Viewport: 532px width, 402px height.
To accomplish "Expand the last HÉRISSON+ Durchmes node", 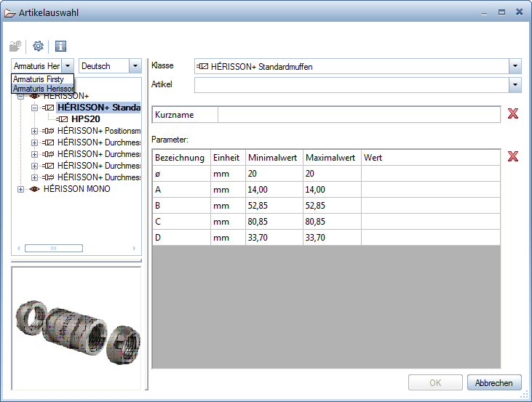I will click(35, 177).
